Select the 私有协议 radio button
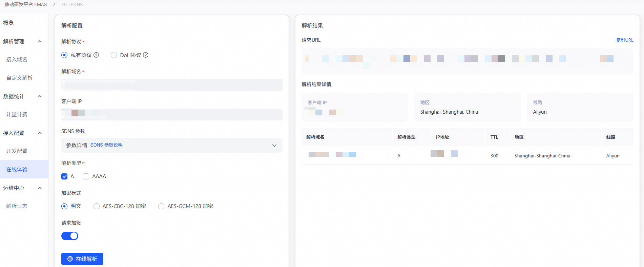644x267 pixels. (64, 55)
